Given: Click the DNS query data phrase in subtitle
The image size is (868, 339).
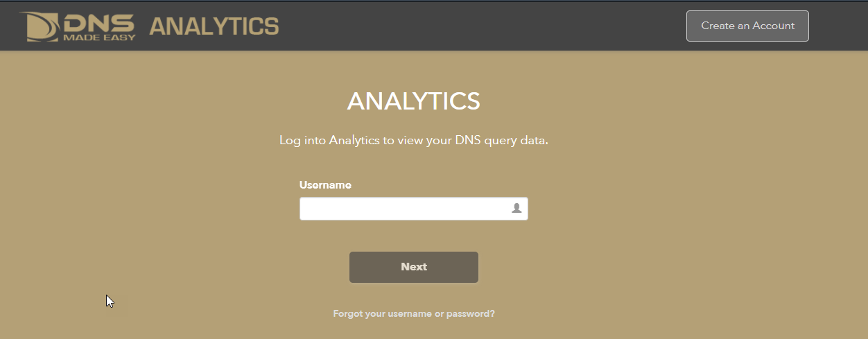Looking at the screenshot, I should [x=501, y=140].
